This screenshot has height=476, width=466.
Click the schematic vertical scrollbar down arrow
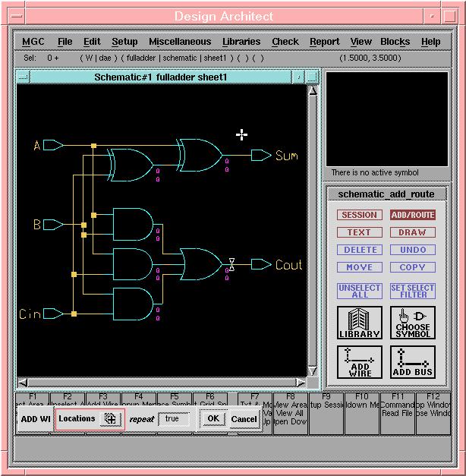click(312, 370)
